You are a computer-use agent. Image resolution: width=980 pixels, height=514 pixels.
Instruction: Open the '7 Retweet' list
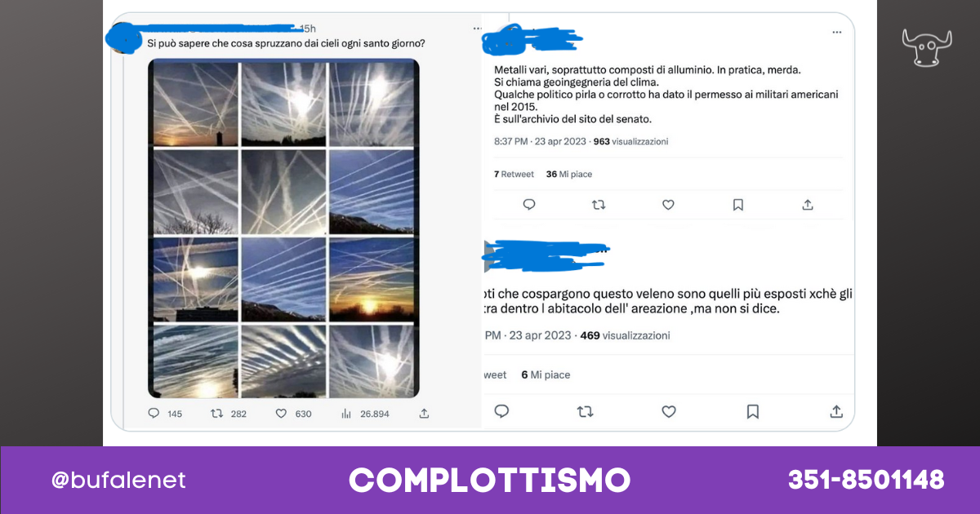coord(514,174)
